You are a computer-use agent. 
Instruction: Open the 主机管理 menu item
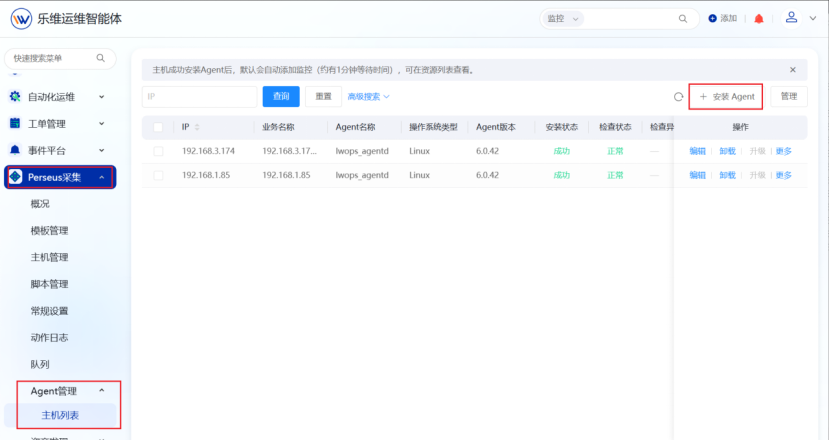pyautogui.click(x=49, y=257)
